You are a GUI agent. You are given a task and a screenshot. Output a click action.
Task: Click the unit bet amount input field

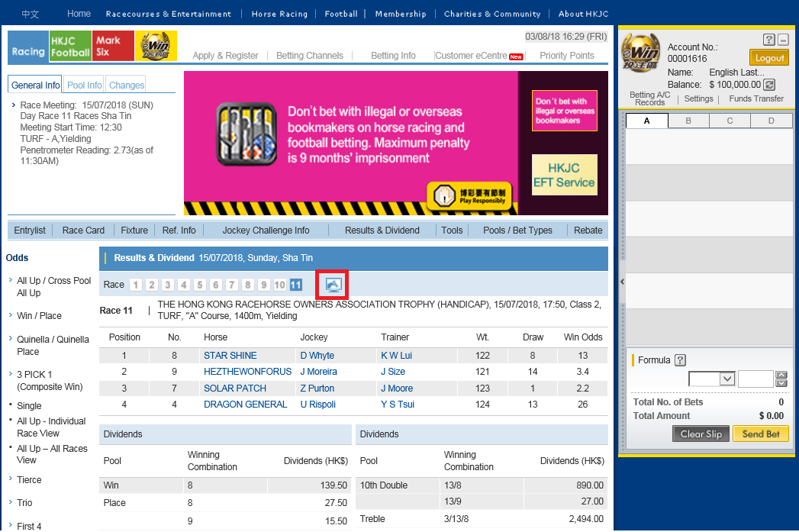tap(756, 379)
